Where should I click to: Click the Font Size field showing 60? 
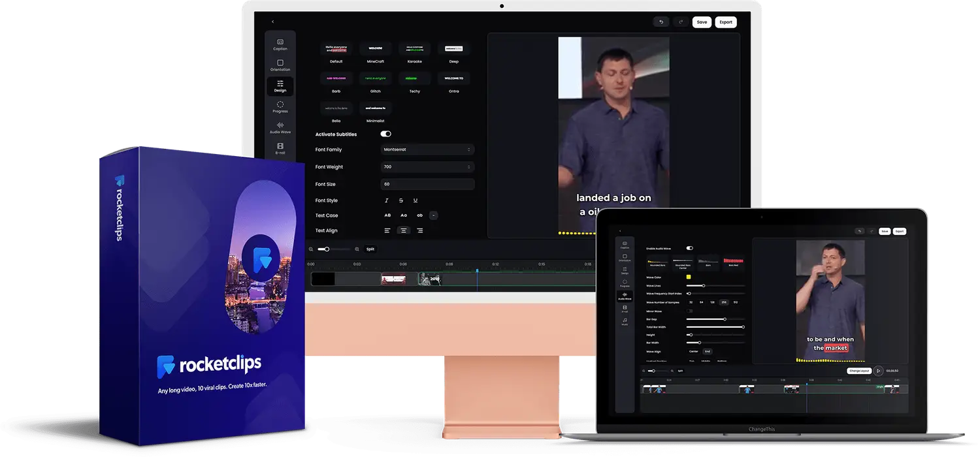click(427, 184)
